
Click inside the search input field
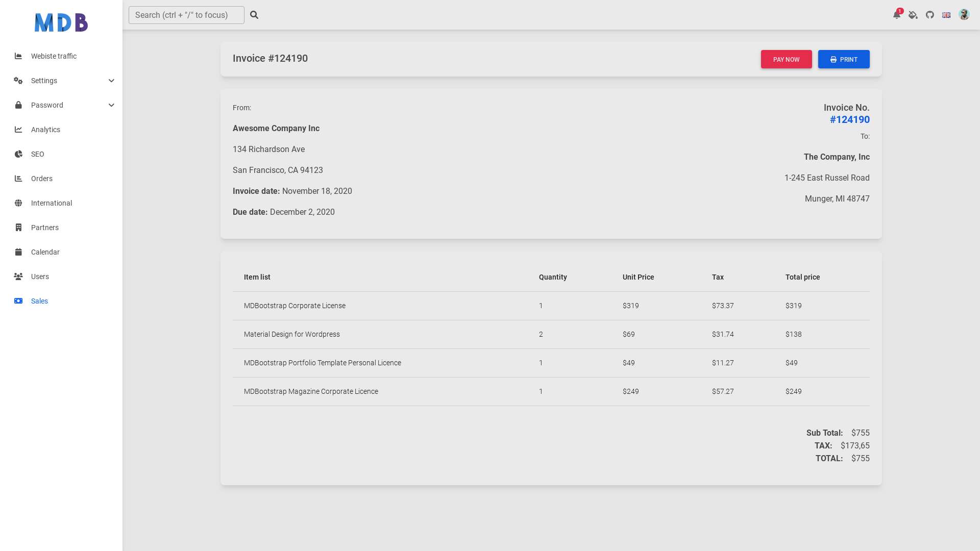pos(186,15)
